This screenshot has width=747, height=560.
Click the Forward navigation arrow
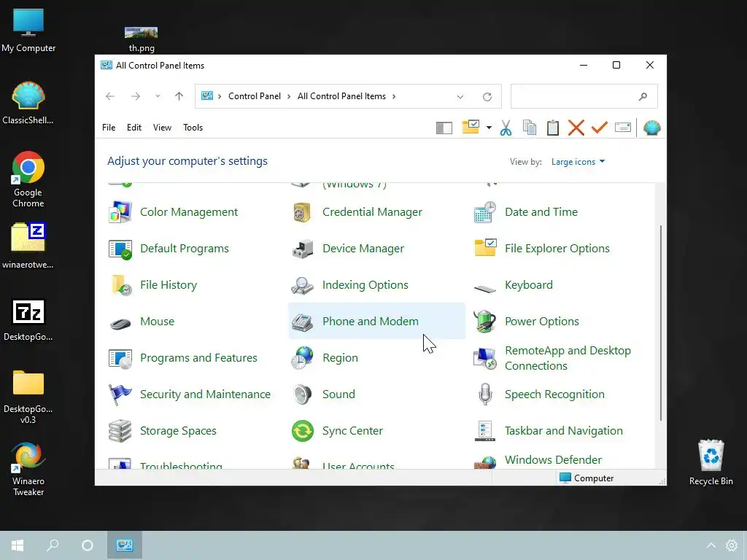[x=136, y=96]
